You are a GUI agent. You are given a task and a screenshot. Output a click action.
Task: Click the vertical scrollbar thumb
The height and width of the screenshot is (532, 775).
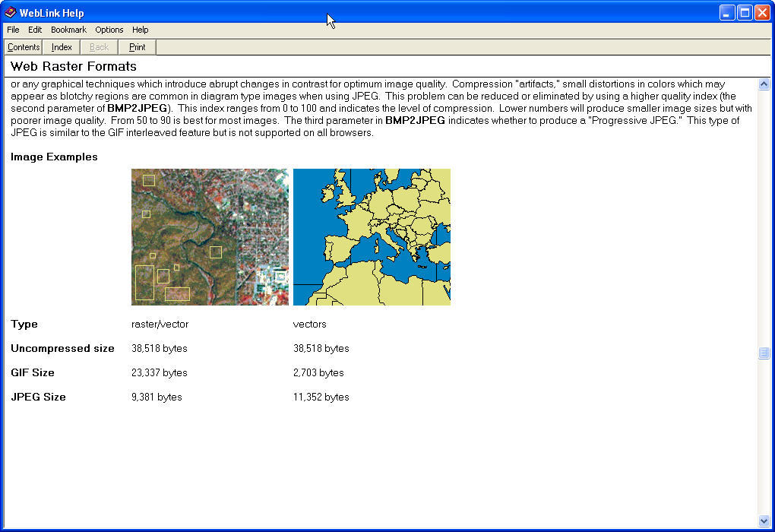click(764, 353)
